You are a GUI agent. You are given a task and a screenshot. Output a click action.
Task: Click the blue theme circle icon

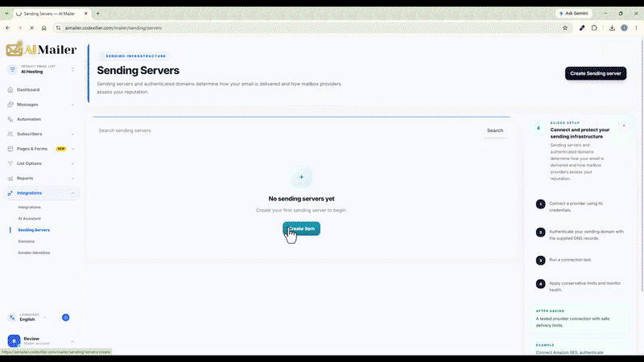(66, 317)
